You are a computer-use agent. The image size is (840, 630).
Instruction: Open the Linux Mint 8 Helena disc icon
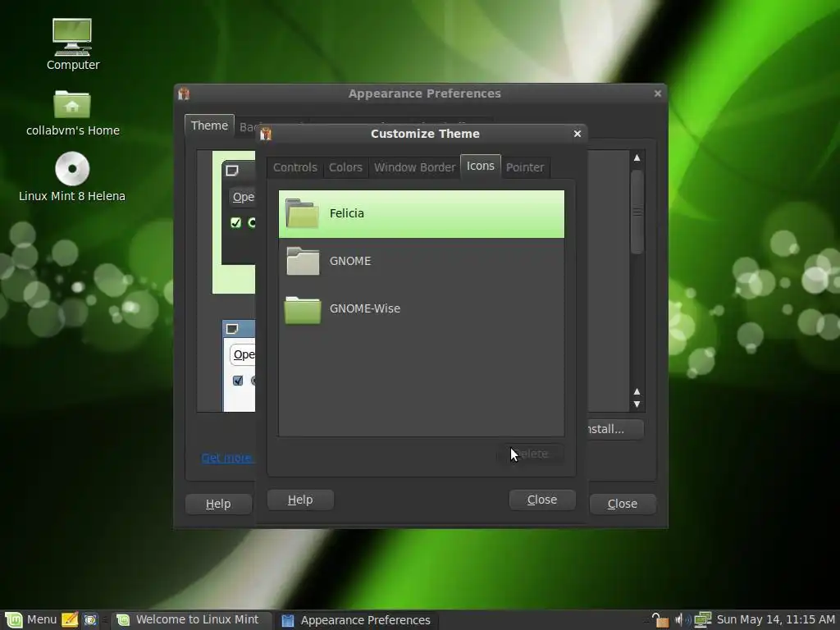(72, 168)
